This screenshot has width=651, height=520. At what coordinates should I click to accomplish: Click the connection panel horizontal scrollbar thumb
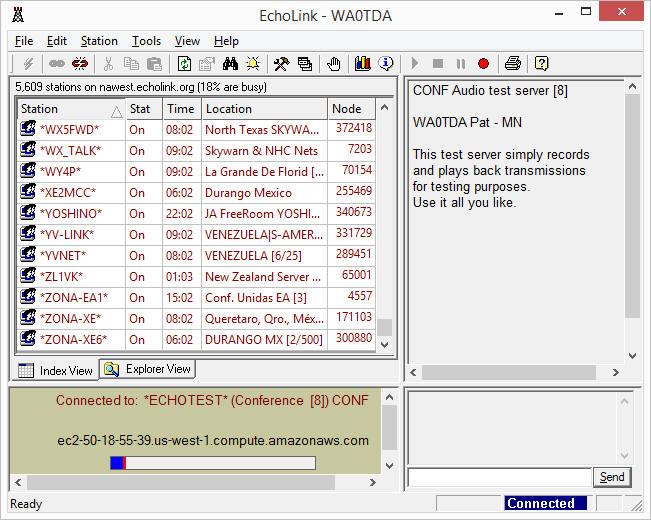(181, 482)
